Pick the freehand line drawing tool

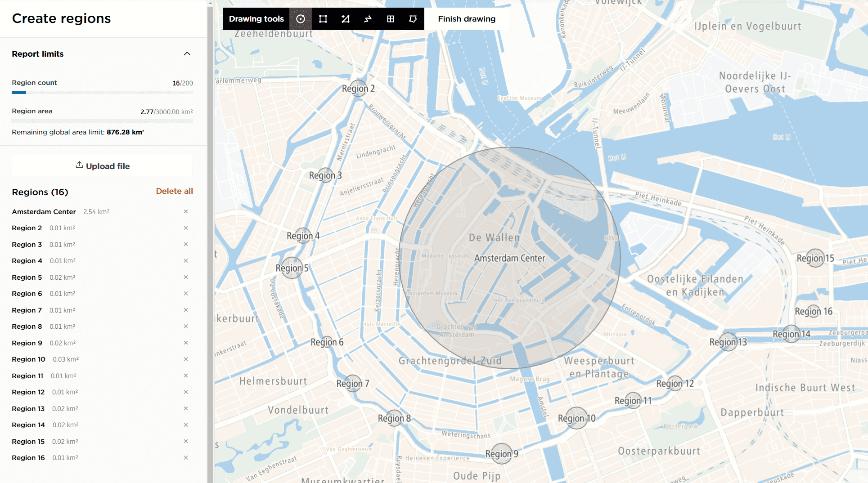(368, 19)
